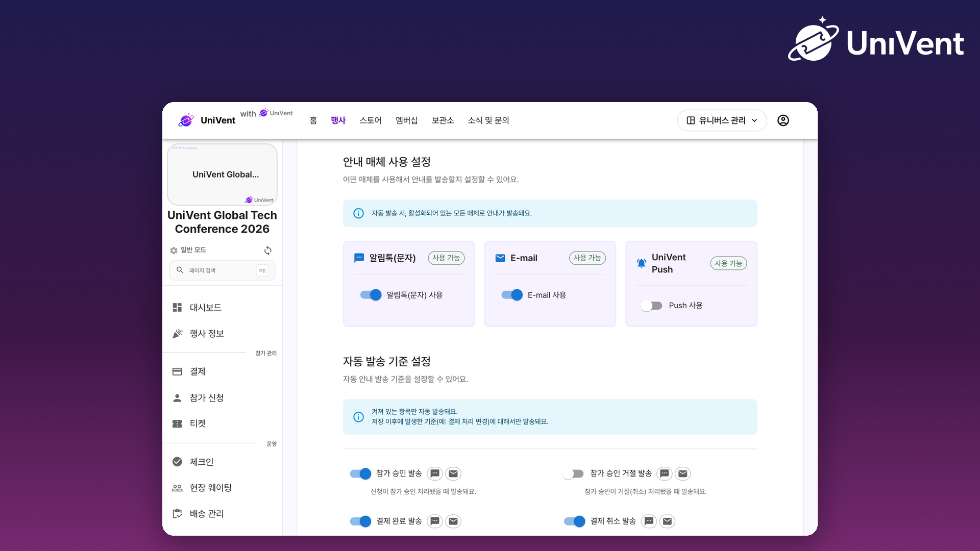Open 티켓 in the sidebar
This screenshot has width=980, height=551.
pos(223,423)
